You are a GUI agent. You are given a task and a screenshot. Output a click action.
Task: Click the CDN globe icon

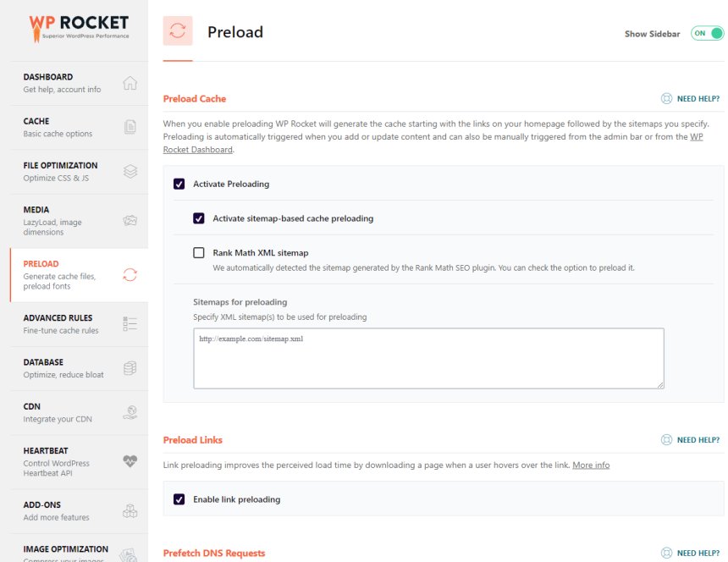(130, 412)
